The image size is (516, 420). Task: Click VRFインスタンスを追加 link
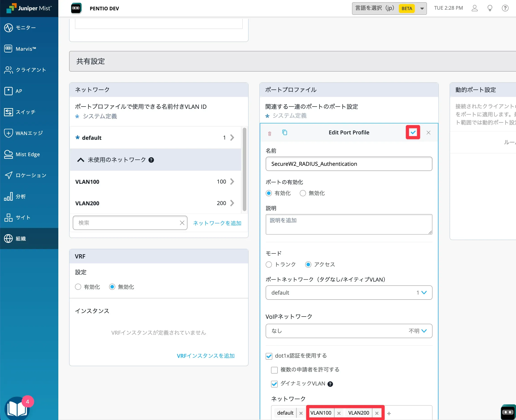tap(206, 356)
